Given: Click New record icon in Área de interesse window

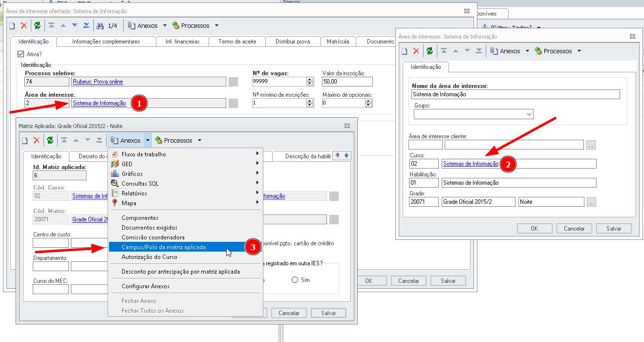Looking at the screenshot, I should point(405,51).
